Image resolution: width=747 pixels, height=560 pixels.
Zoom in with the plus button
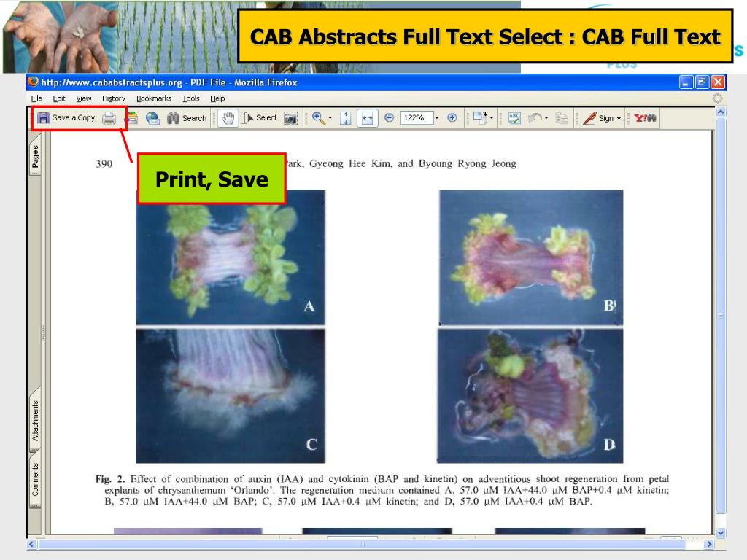click(452, 117)
